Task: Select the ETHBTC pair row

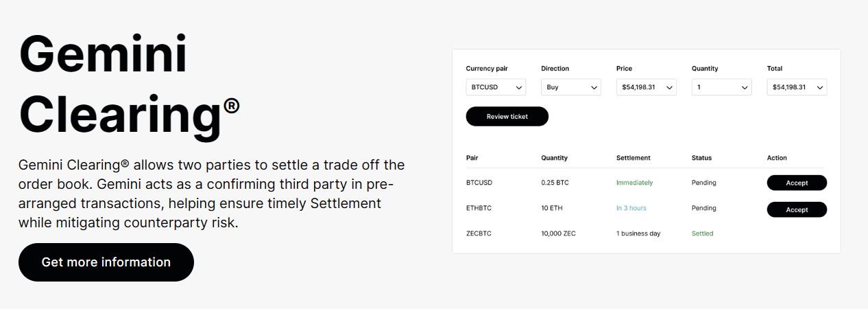Action: pyautogui.click(x=479, y=208)
